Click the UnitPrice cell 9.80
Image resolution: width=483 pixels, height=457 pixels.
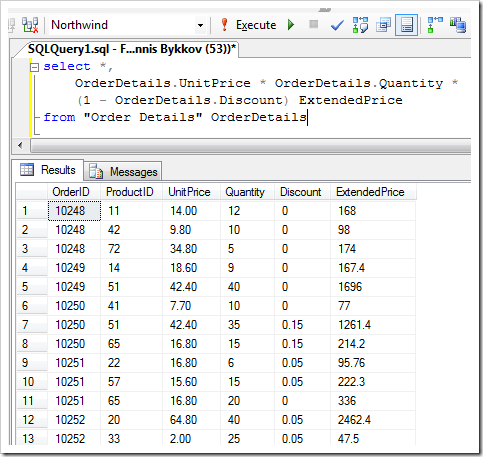(191, 230)
